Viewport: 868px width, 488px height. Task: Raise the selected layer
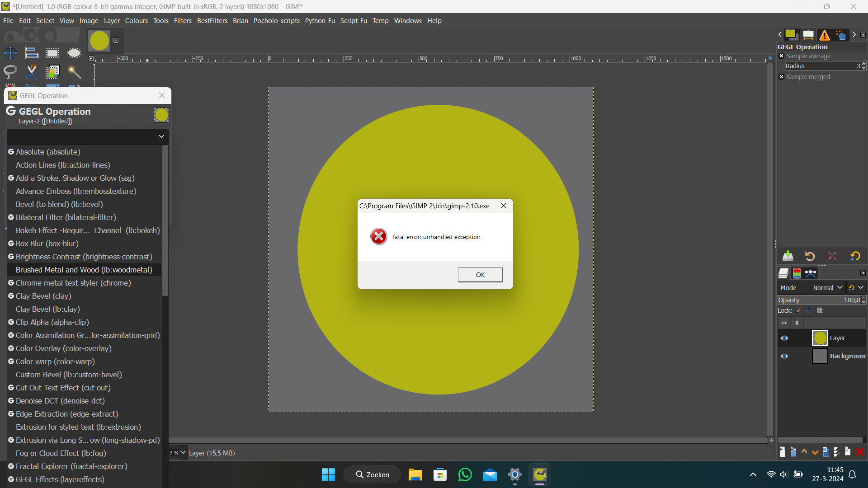(x=804, y=452)
